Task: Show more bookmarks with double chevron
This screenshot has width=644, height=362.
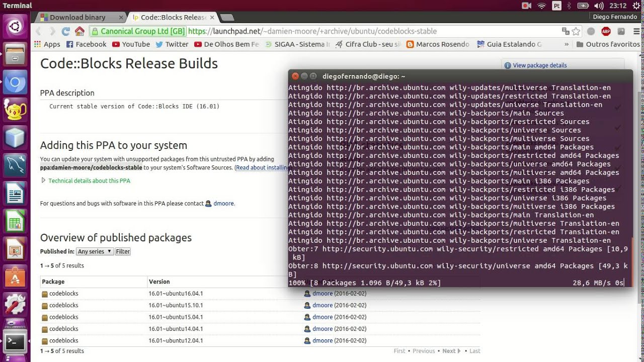Action: tap(567, 44)
